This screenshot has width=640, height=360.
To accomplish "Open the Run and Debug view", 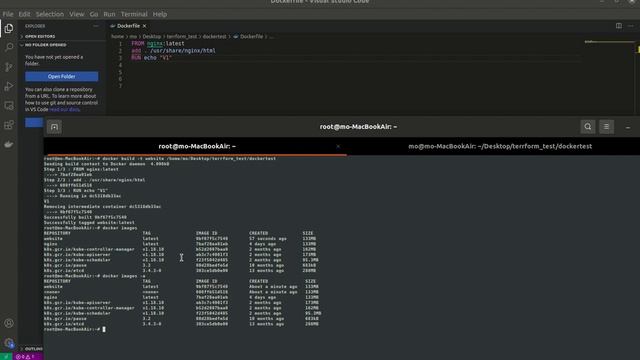I will (x=9, y=86).
